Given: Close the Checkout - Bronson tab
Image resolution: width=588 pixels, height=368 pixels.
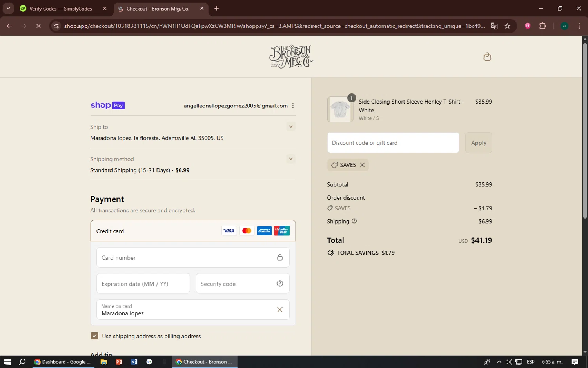Looking at the screenshot, I should [x=202, y=9].
